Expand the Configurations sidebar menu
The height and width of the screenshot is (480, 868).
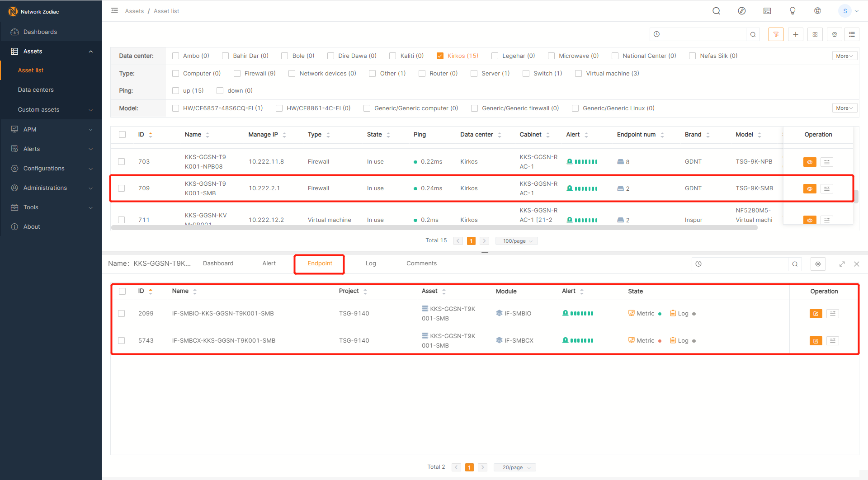pyautogui.click(x=51, y=168)
